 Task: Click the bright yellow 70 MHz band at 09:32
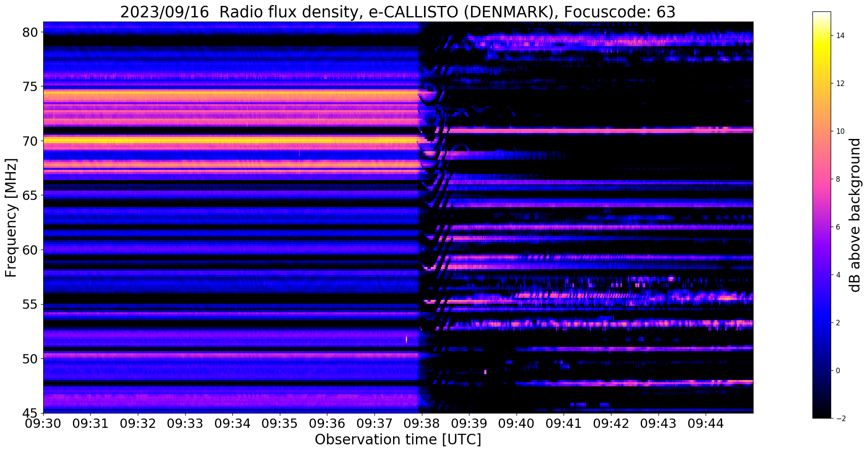tap(138, 141)
